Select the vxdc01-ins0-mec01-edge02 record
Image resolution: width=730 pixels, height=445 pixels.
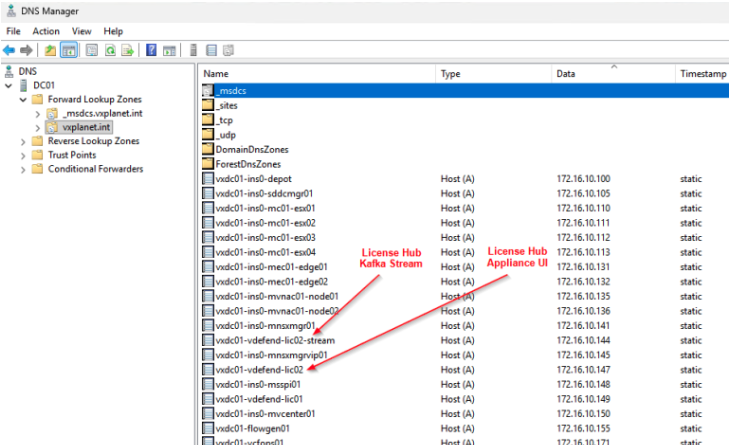[271, 282]
